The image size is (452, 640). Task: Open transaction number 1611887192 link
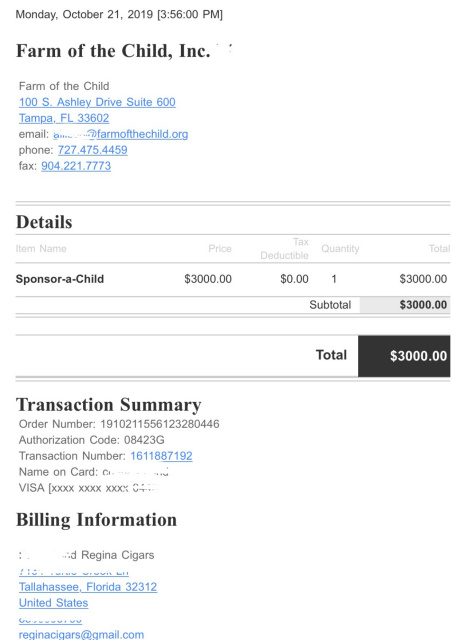tap(161, 456)
